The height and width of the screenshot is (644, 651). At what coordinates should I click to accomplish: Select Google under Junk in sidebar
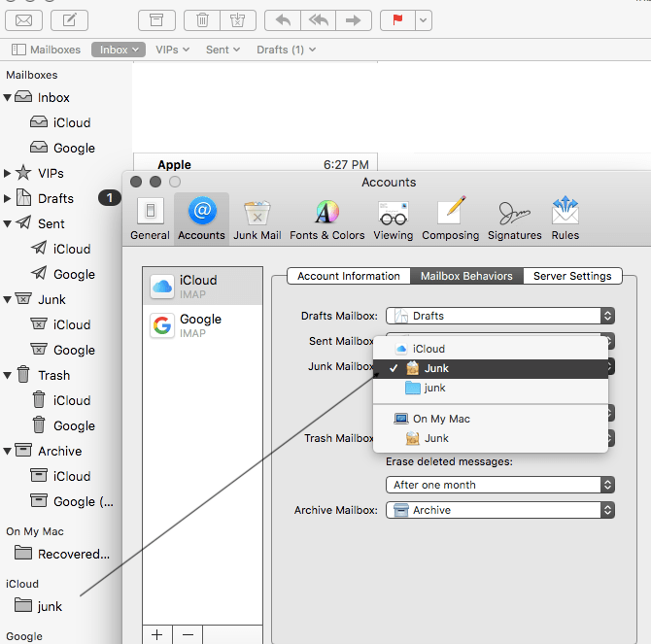tap(63, 351)
